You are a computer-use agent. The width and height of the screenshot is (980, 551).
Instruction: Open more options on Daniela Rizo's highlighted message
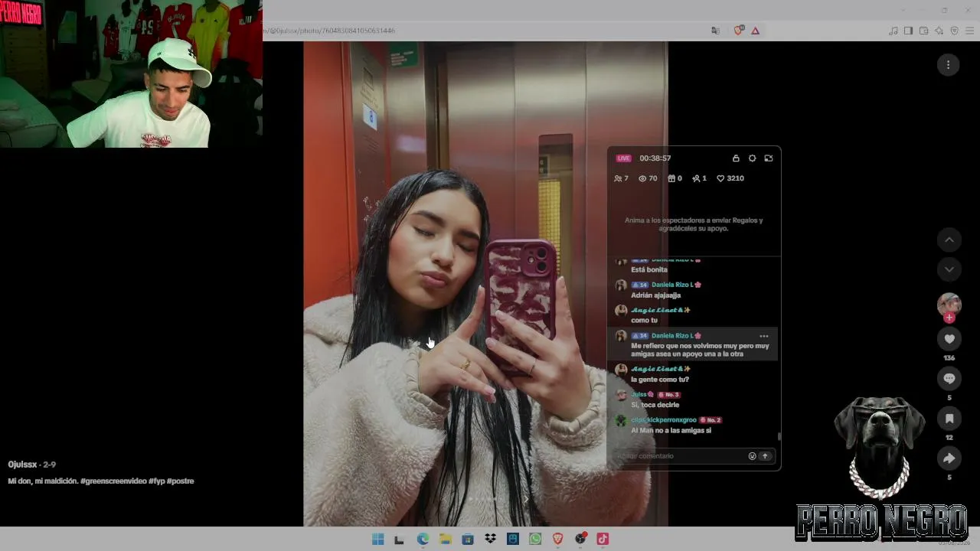coord(763,336)
